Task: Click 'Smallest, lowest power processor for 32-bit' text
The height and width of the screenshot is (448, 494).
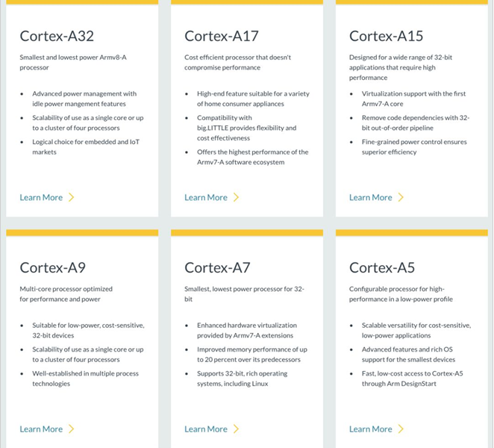Action: (244, 294)
